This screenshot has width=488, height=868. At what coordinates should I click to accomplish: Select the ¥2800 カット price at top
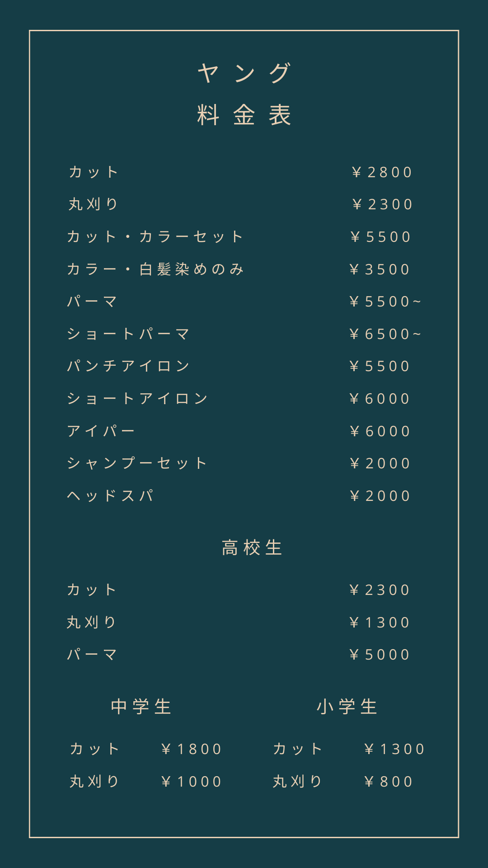pyautogui.click(x=382, y=172)
